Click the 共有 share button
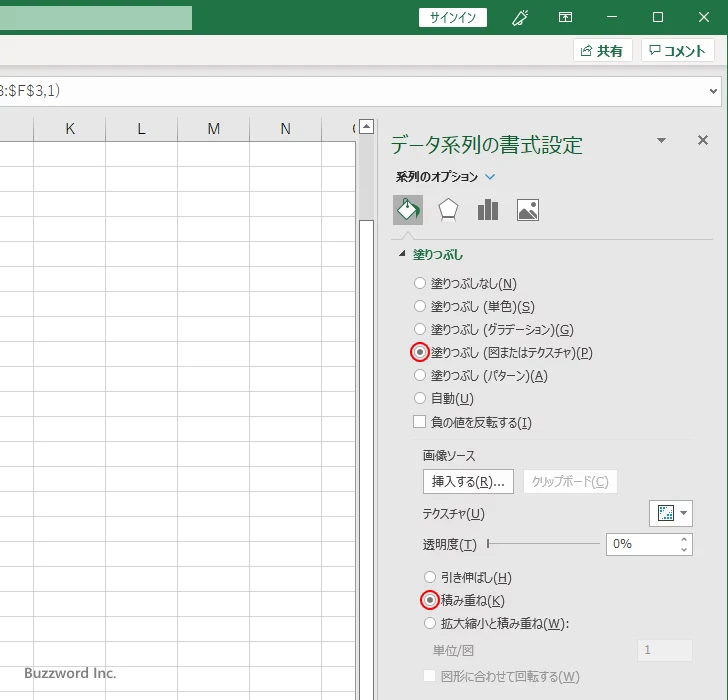Screen dimensions: 728x700 [602, 51]
